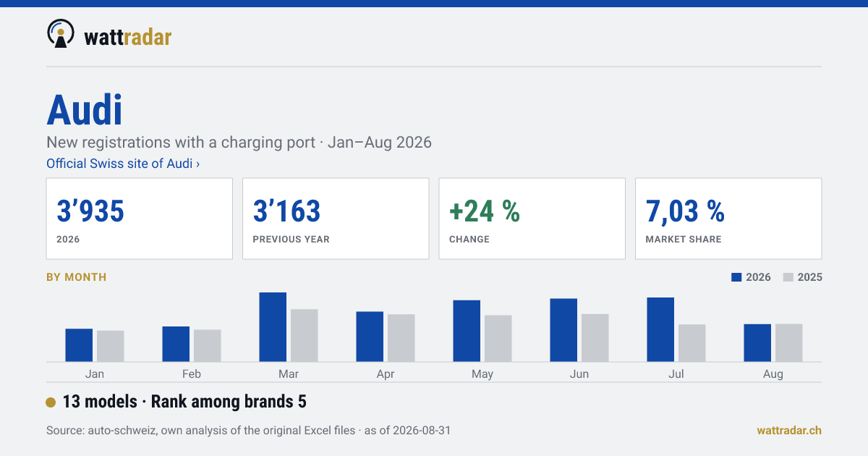Image resolution: width=868 pixels, height=456 pixels.
Task: Click the blue July 2026 bar
Action: (660, 329)
